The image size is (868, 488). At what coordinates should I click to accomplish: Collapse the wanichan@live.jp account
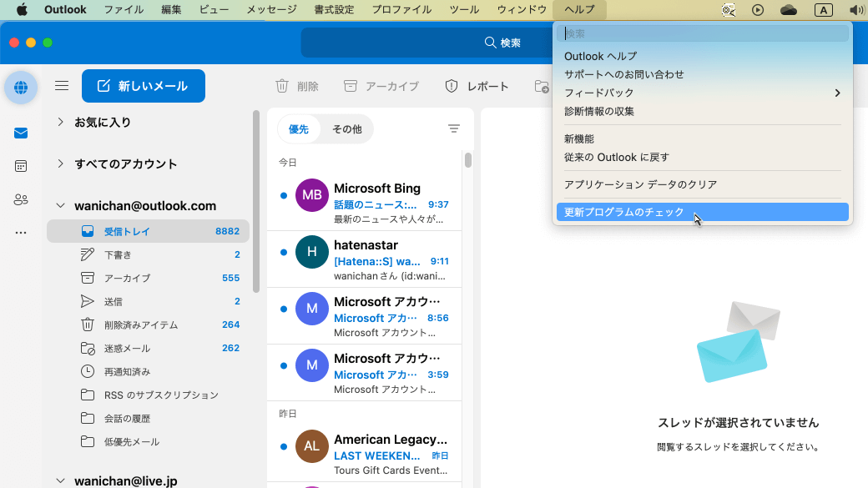click(60, 480)
